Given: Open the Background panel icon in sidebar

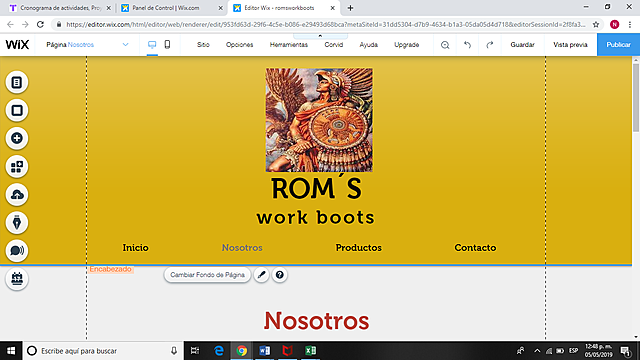Looking at the screenshot, I should (x=17, y=110).
